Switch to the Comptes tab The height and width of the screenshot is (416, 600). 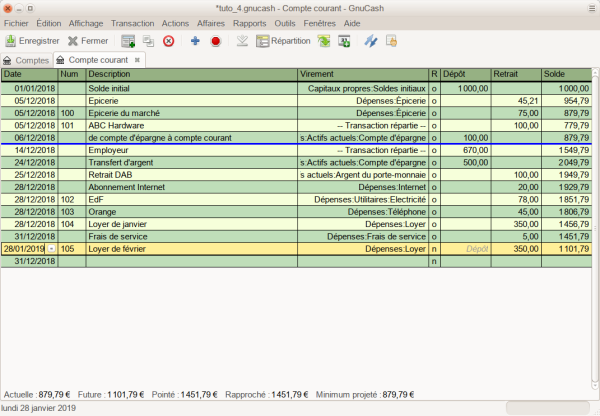pos(27,61)
